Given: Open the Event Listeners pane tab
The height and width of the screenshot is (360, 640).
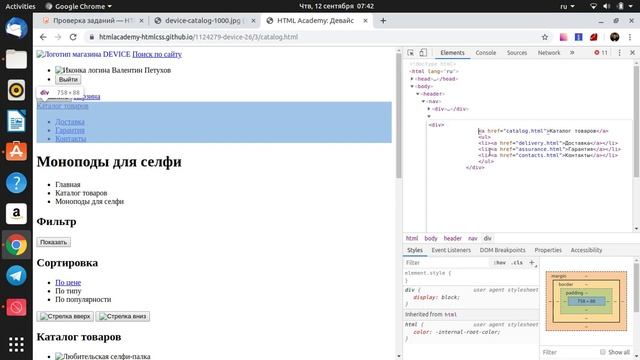Looking at the screenshot, I should [451, 250].
